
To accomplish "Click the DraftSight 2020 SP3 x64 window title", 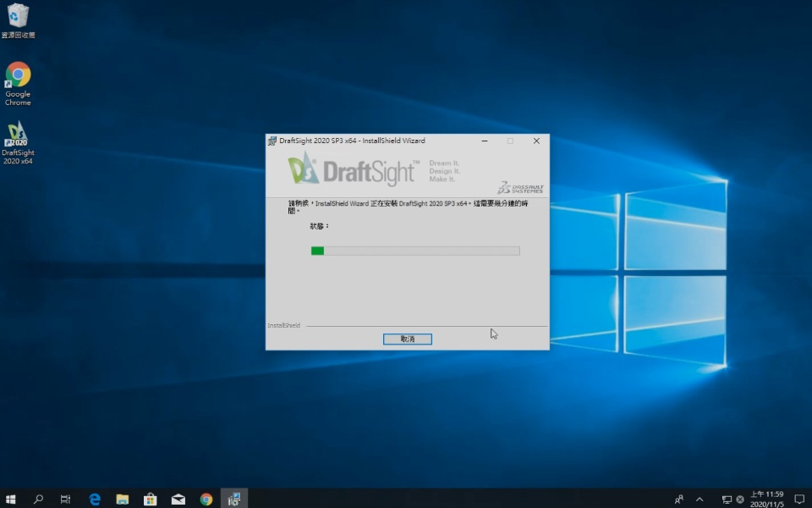I will pyautogui.click(x=352, y=141).
